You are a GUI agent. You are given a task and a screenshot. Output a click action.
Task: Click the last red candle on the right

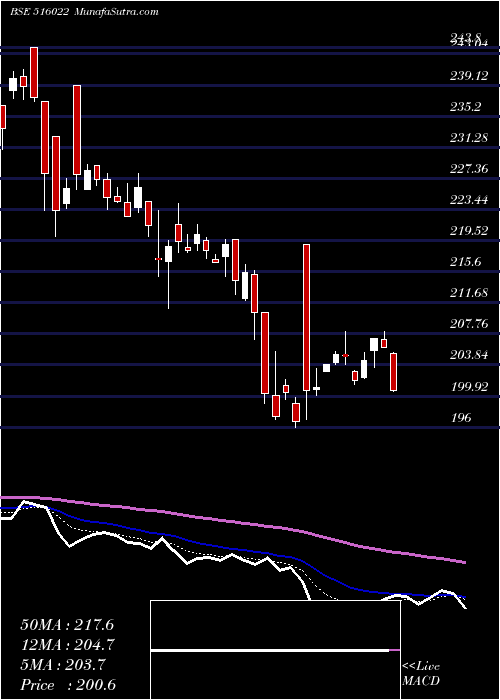[393, 372]
